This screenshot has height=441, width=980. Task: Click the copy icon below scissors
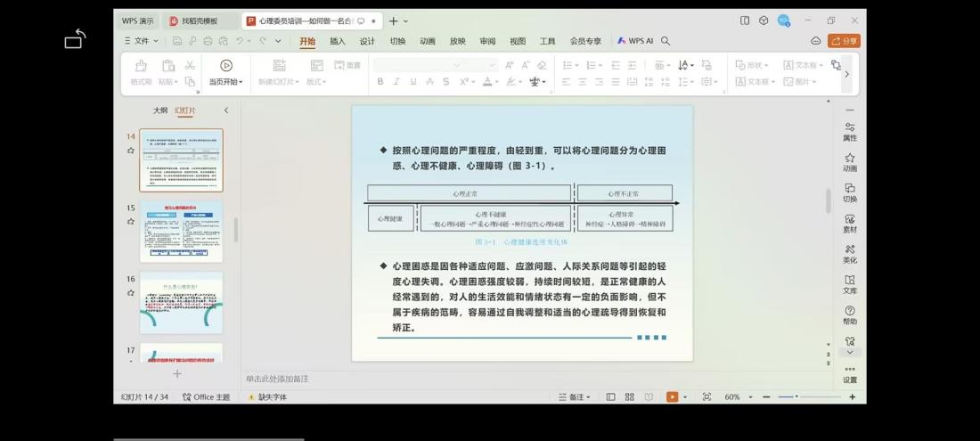(x=190, y=81)
